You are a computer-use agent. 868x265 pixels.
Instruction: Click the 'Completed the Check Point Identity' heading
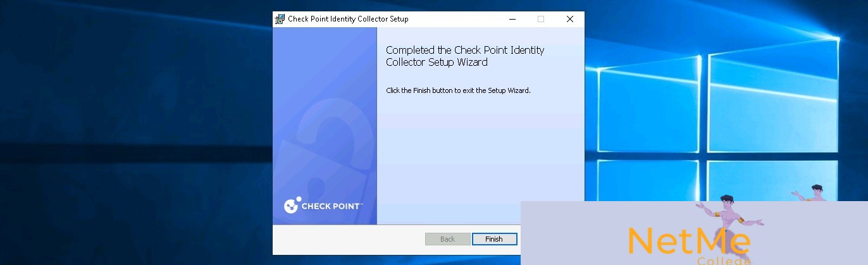465,56
